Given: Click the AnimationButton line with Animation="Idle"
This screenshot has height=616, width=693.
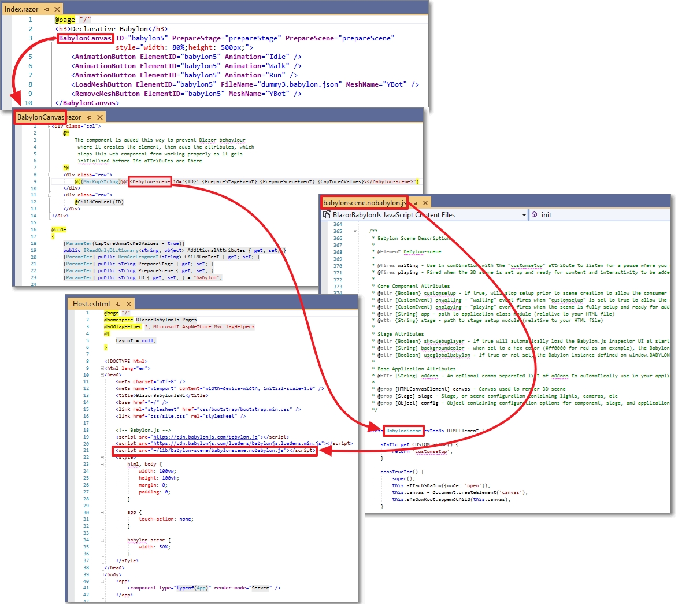Looking at the screenshot, I should pyautogui.click(x=186, y=57).
